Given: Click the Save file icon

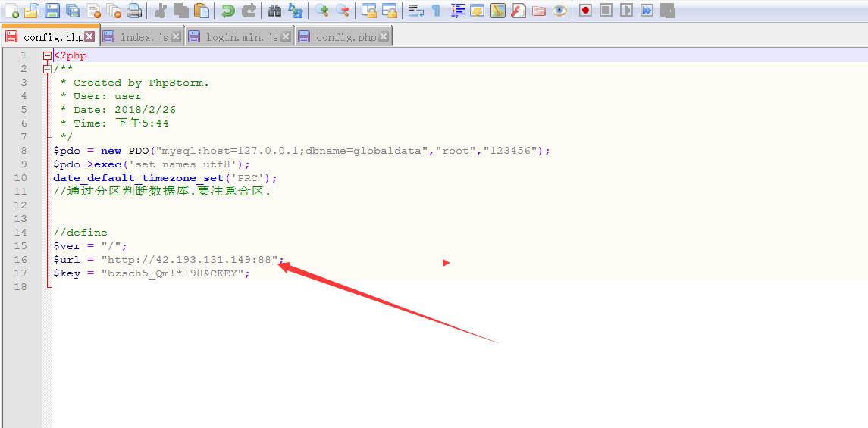Looking at the screenshot, I should pyautogui.click(x=52, y=11).
